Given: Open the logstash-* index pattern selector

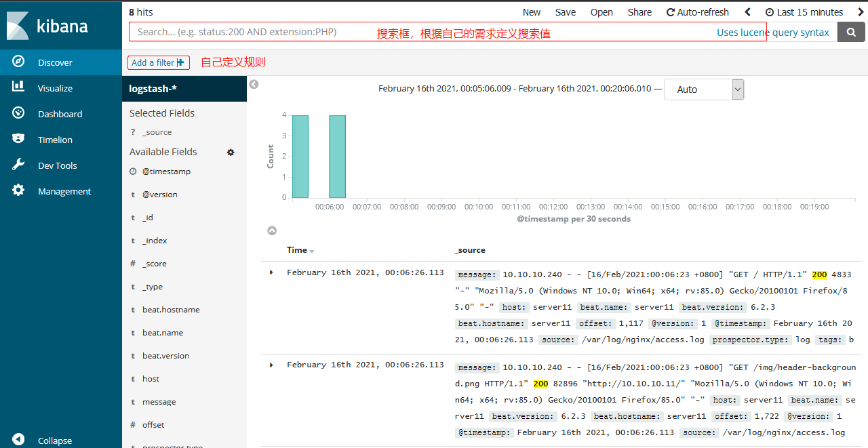Looking at the screenshot, I should click(184, 89).
